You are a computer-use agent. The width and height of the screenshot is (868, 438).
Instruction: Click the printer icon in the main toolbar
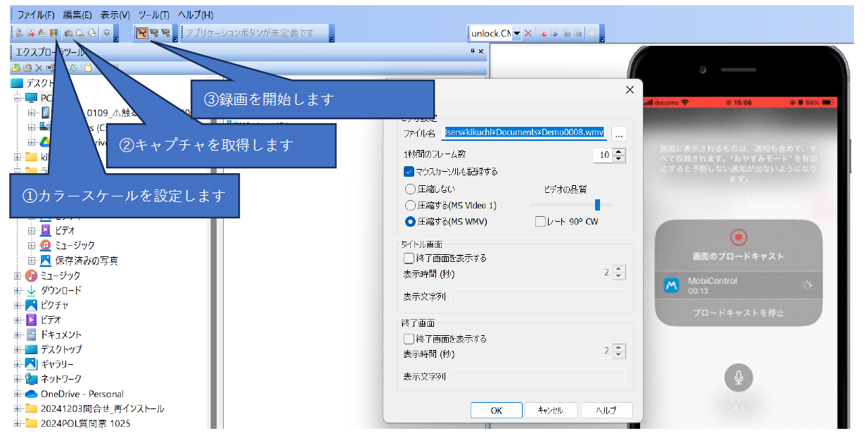point(92,33)
